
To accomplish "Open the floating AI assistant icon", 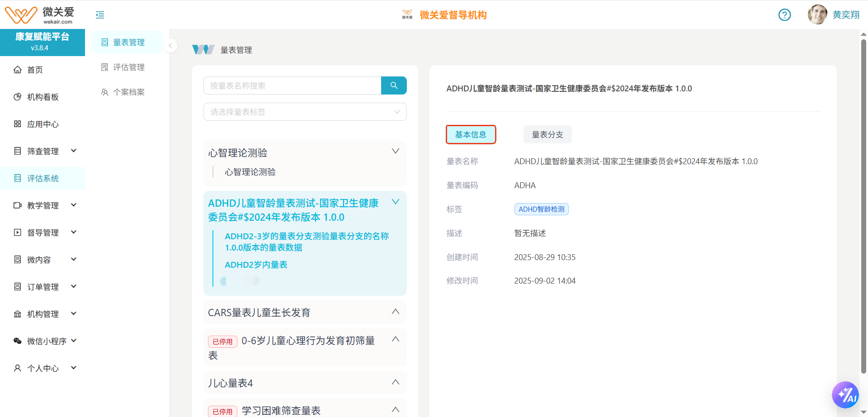I will pos(845,395).
